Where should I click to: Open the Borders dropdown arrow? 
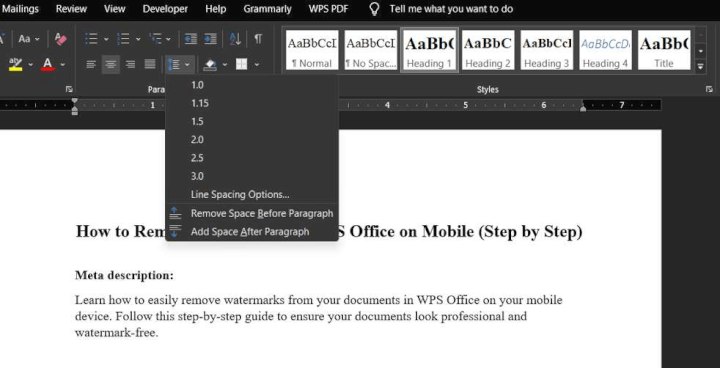pos(256,64)
